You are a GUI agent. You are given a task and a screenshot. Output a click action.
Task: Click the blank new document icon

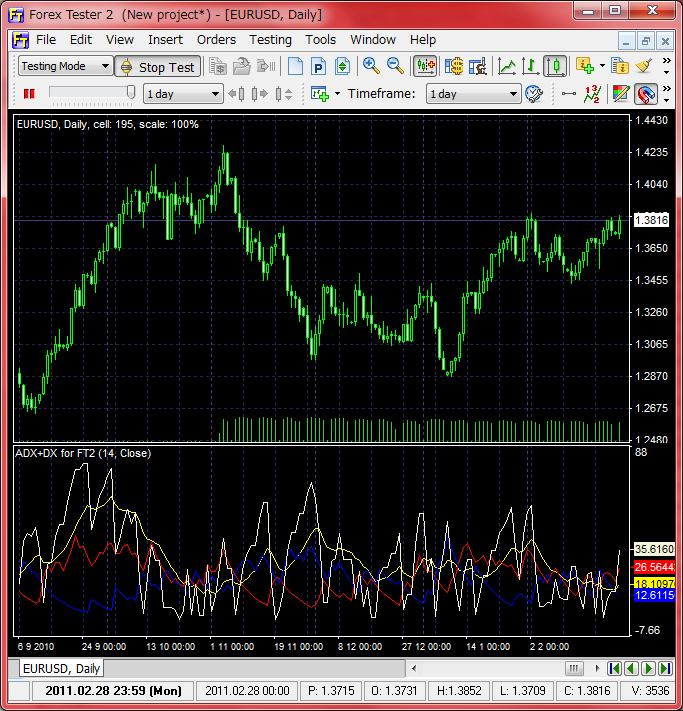[295, 67]
